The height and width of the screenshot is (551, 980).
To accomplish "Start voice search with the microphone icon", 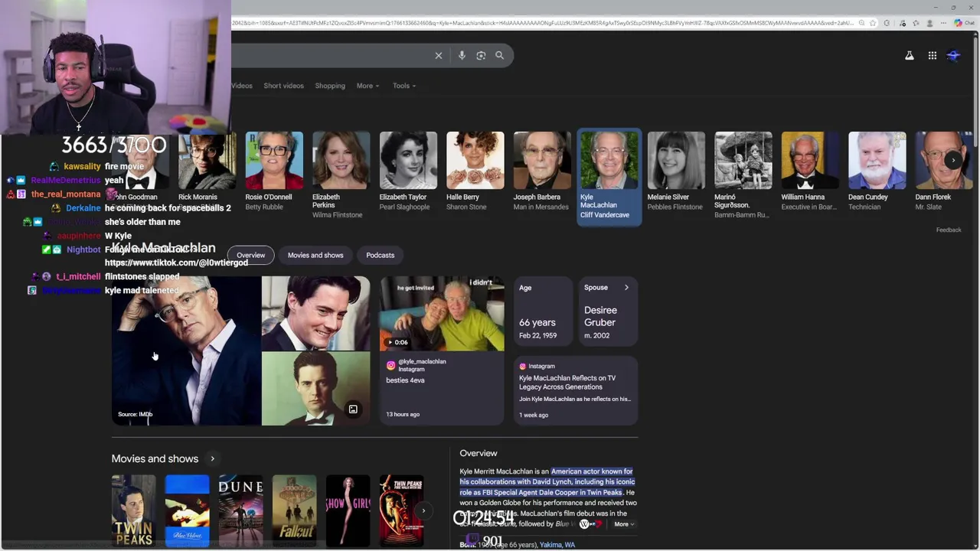I will pos(462,55).
